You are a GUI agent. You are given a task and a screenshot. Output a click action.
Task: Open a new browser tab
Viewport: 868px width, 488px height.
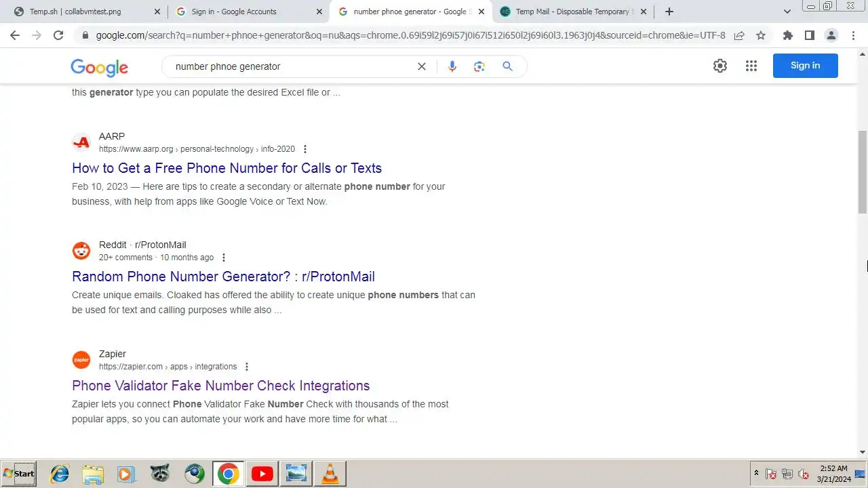(x=669, y=12)
